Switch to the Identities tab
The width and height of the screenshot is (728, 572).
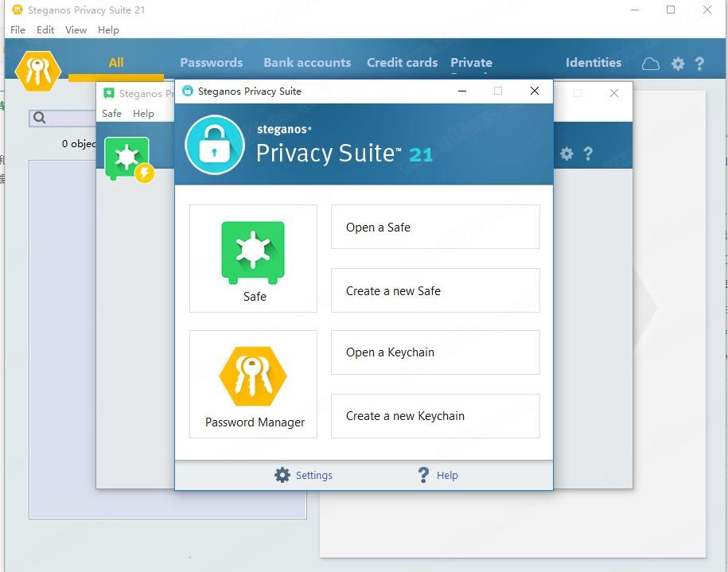pos(594,63)
